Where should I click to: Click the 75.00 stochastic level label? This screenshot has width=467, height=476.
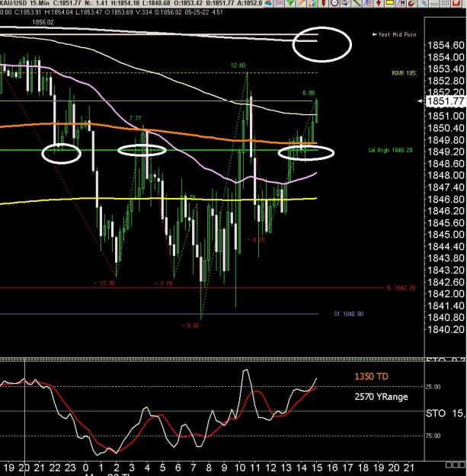tap(433, 436)
